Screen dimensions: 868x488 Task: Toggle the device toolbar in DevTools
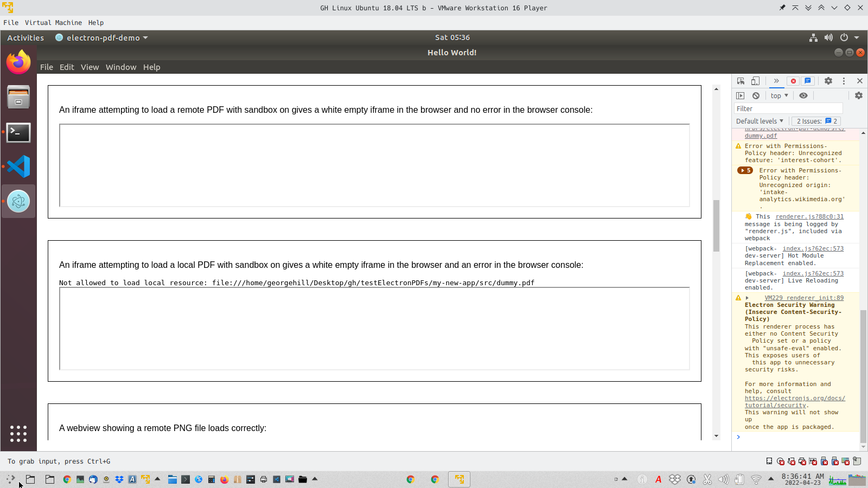pos(755,80)
